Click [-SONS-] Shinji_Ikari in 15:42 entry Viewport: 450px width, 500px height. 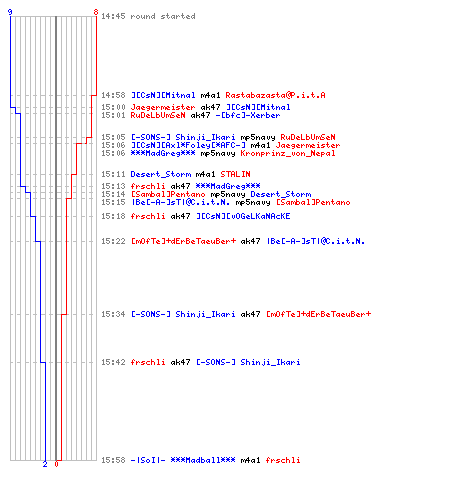point(248,362)
